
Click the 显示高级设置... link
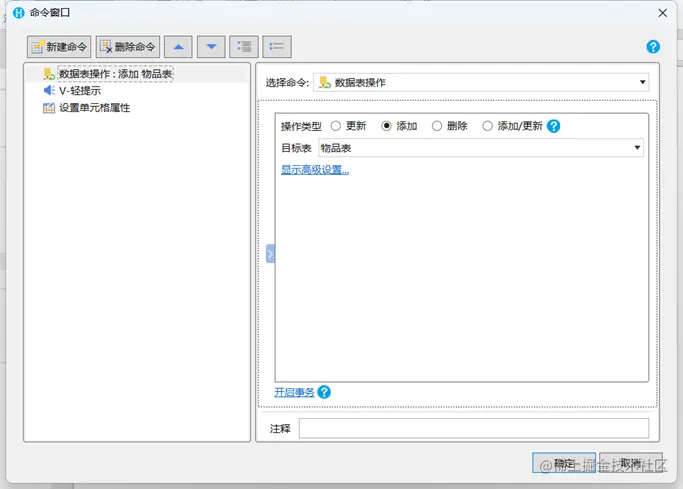click(x=315, y=170)
